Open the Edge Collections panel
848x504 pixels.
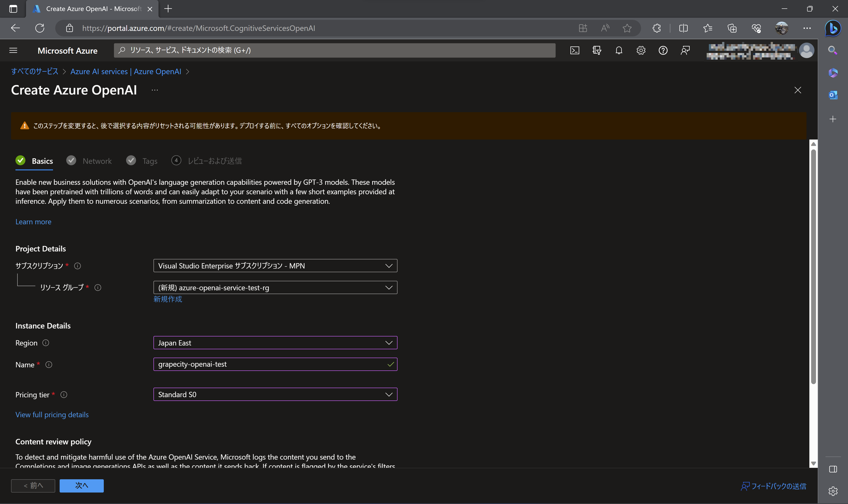pos(732,28)
